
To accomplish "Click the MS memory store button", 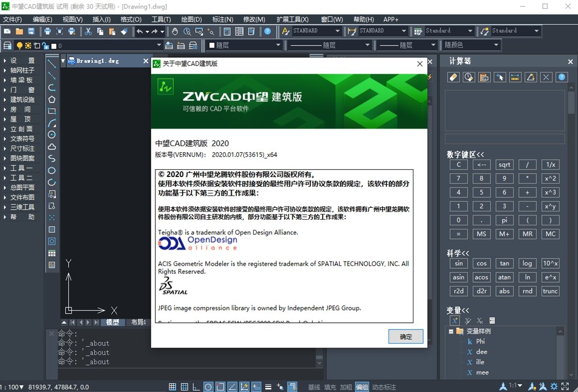I will coord(481,234).
